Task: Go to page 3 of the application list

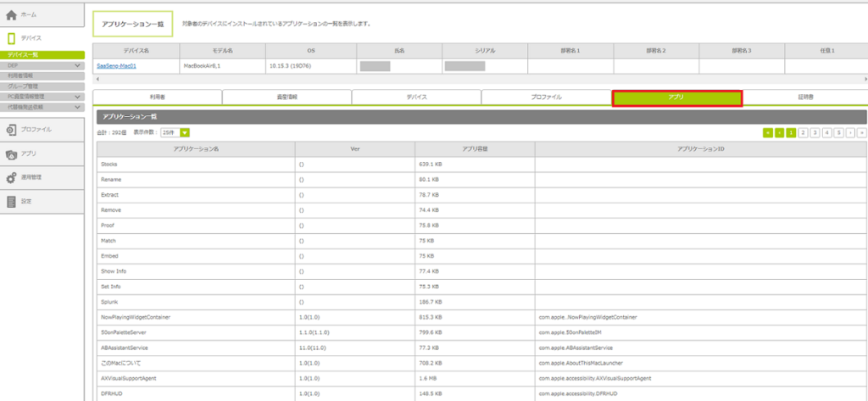Action: [x=815, y=132]
